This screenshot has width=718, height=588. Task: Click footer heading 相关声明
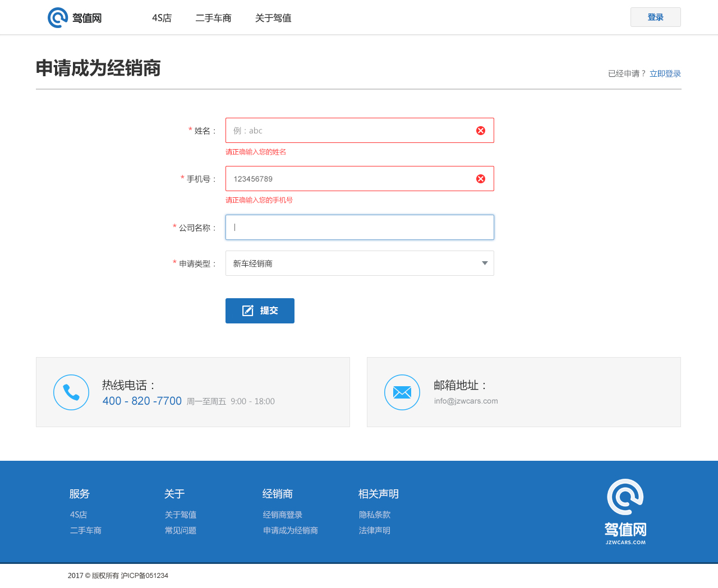(379, 494)
